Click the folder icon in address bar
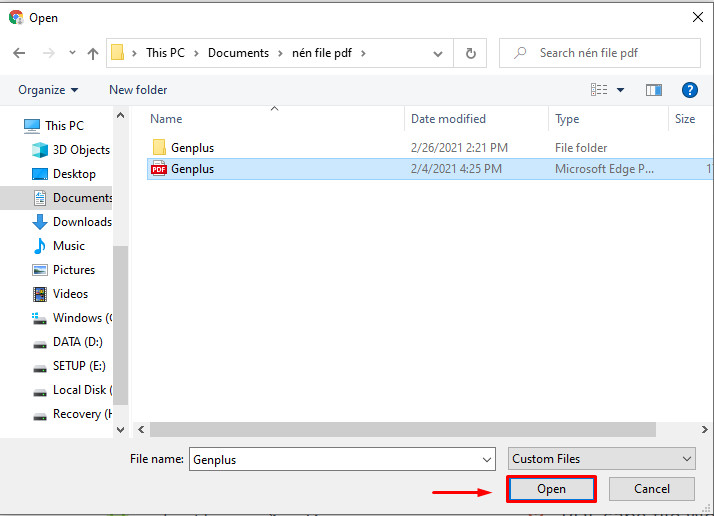Viewport: 714px width, 516px height. (x=117, y=52)
